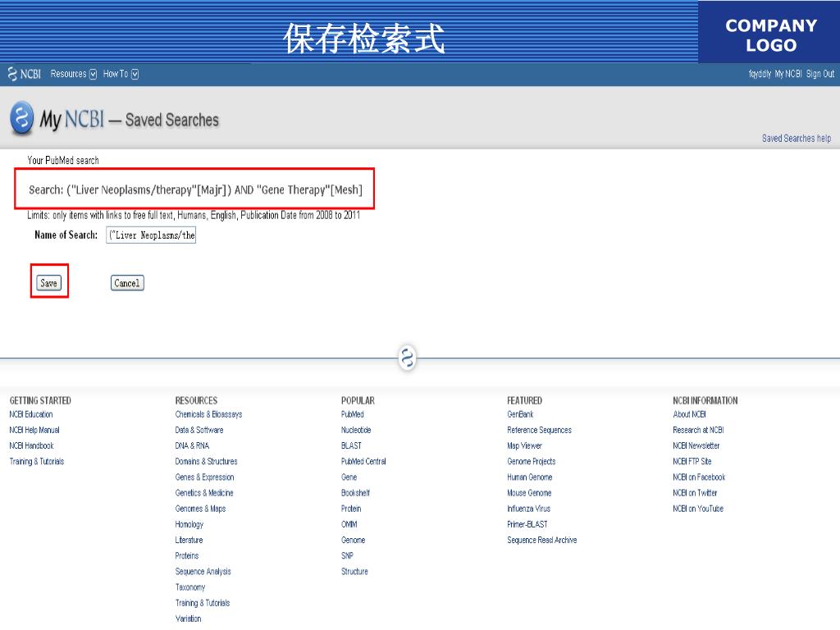Open NCBI Handbook link

click(32, 445)
